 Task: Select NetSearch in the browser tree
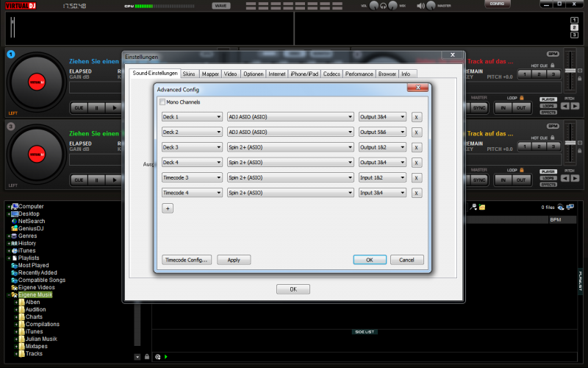tap(32, 222)
